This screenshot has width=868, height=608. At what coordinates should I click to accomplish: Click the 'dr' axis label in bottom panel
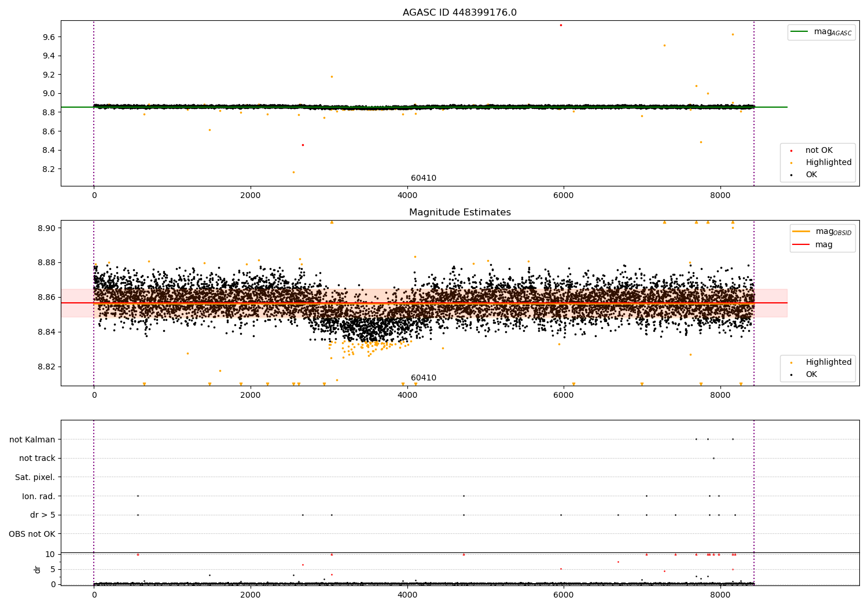[x=38, y=569]
